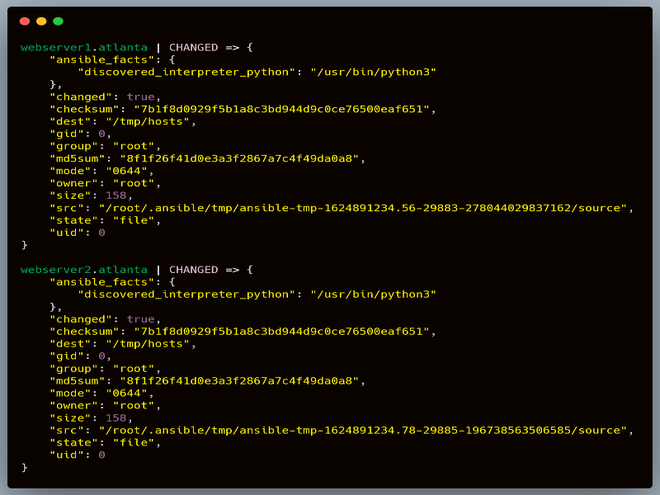Click the "uid" key under webserver2
Image resolution: width=660 pixels, height=495 pixels.
[67, 455]
